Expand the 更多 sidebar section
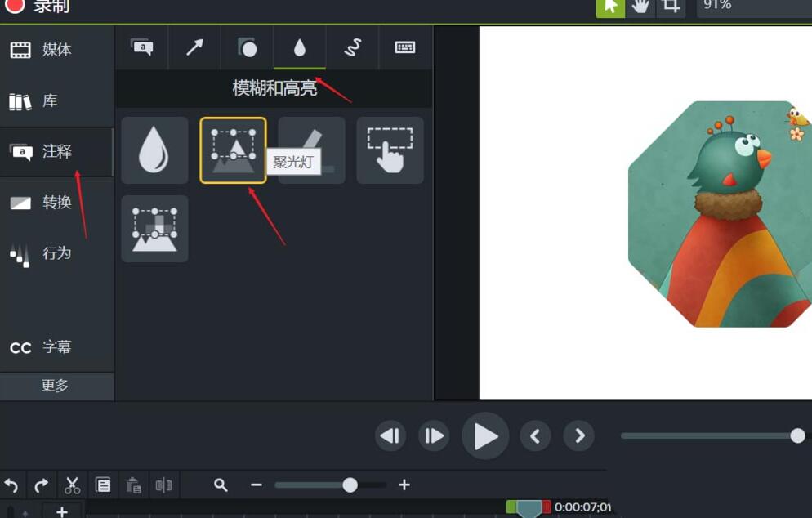 57,385
